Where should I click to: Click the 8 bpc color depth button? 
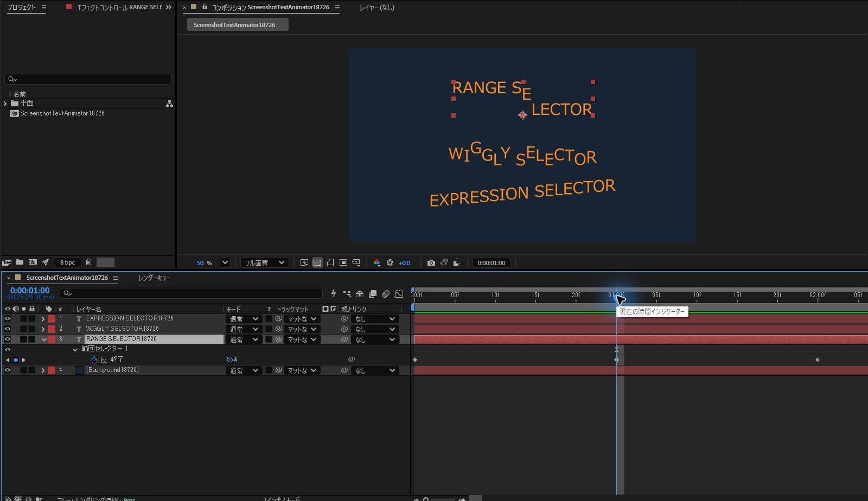[x=67, y=262]
